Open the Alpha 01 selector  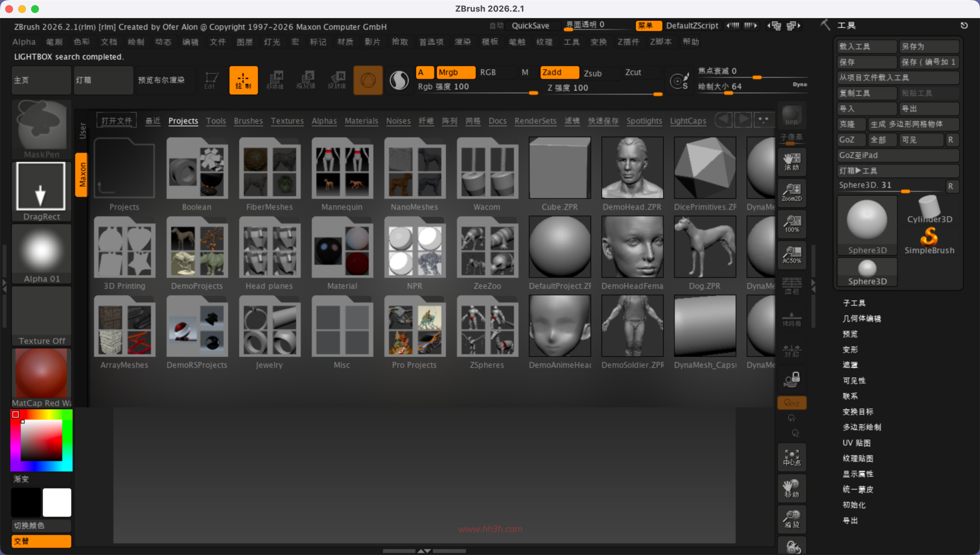point(41,254)
